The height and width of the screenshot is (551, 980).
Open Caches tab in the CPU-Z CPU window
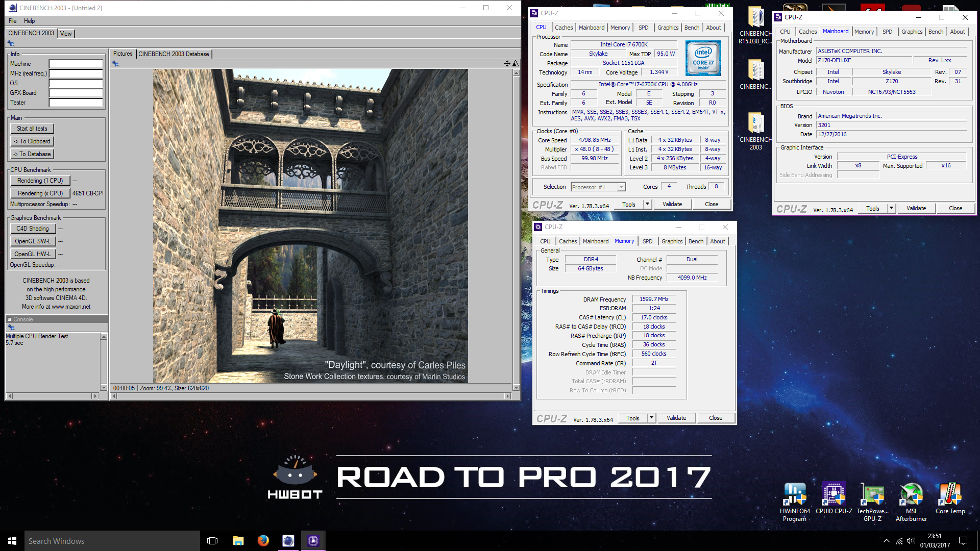point(563,28)
